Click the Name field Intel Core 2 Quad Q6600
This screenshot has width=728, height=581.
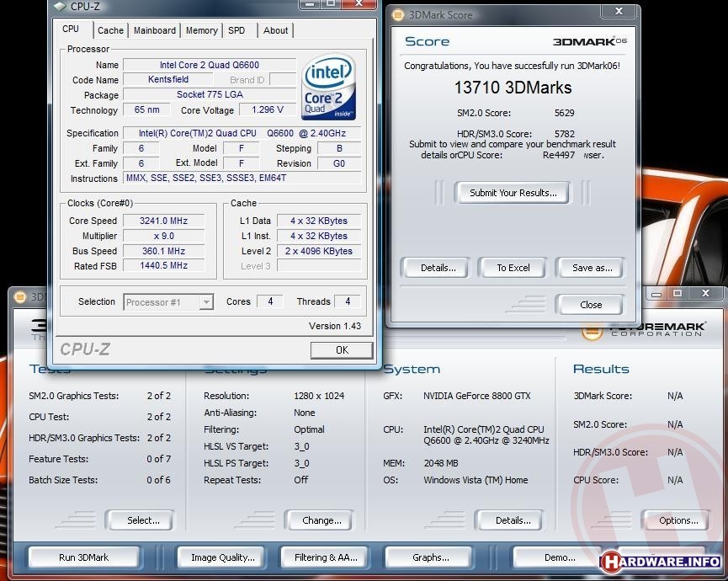(209, 65)
